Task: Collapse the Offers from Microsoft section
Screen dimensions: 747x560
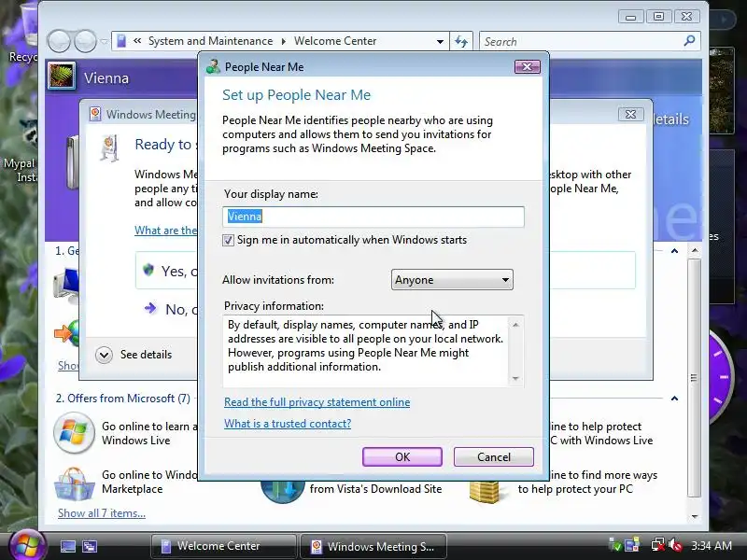Action: point(674,399)
